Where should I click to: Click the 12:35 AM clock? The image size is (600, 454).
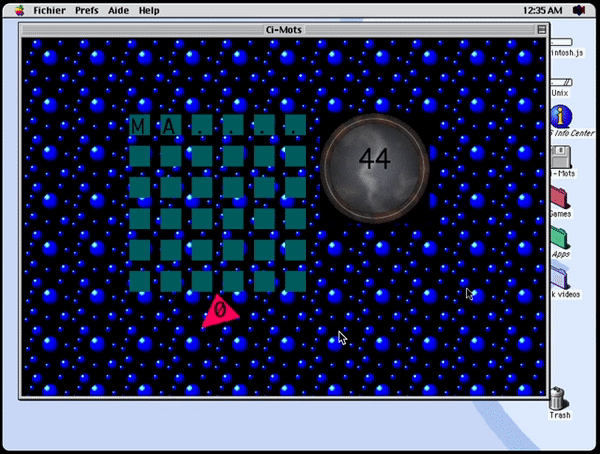pos(542,10)
